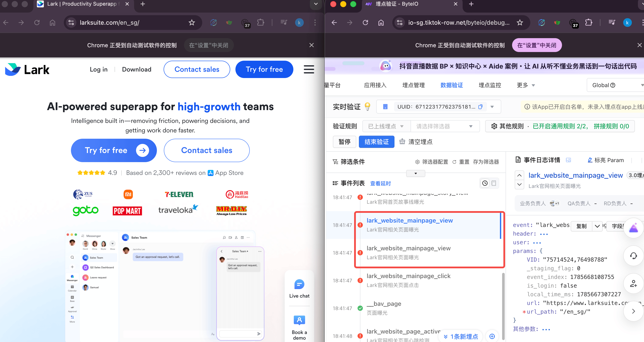Select the 数据验证 tab
This screenshot has width=644, height=342.
click(x=452, y=85)
